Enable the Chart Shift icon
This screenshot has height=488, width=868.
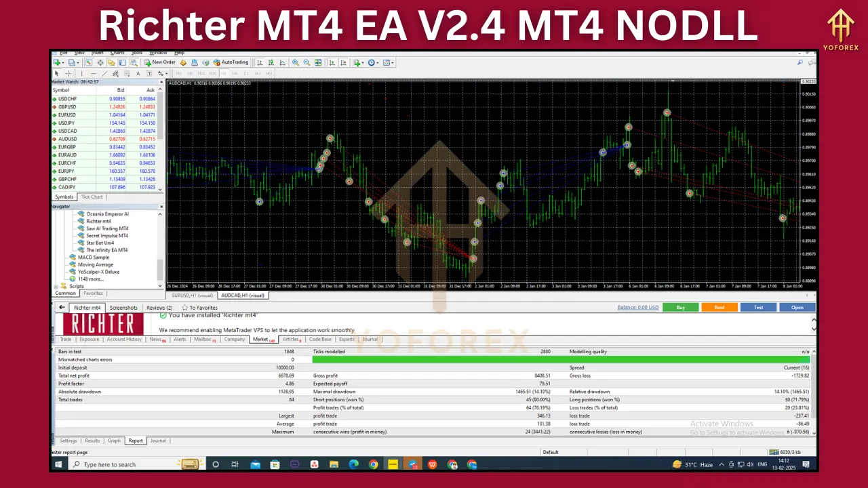(x=343, y=62)
